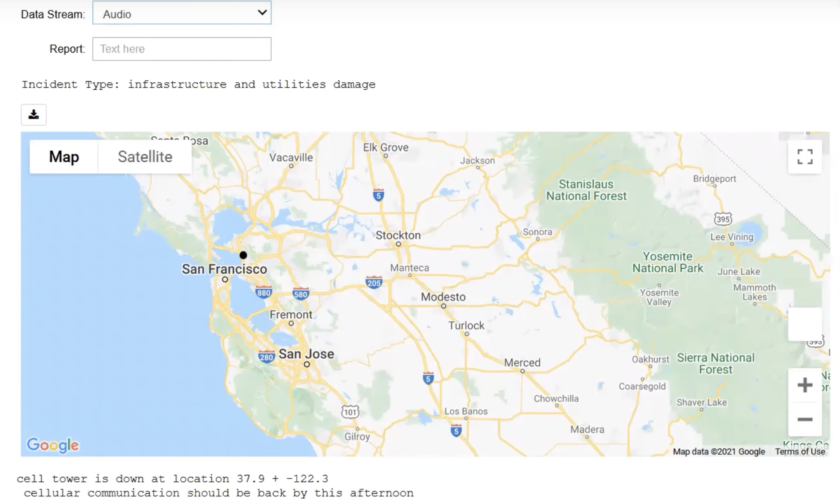Click the Stanislaus National Forest label
The height and width of the screenshot is (504, 840).
586,190
